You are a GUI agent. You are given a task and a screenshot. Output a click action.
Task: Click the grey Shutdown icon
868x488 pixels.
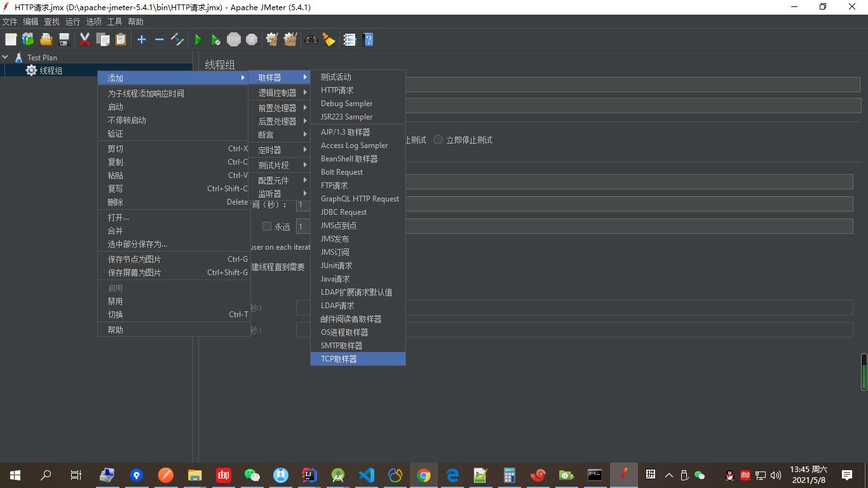point(252,39)
